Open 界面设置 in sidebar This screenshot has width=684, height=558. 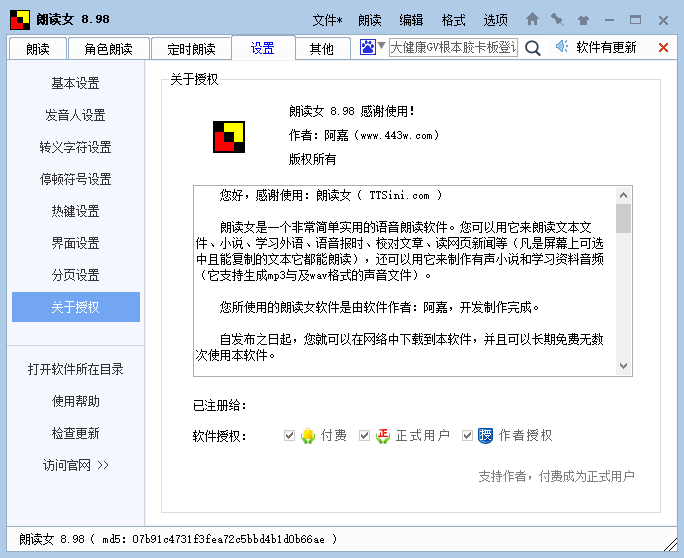[x=75, y=243]
